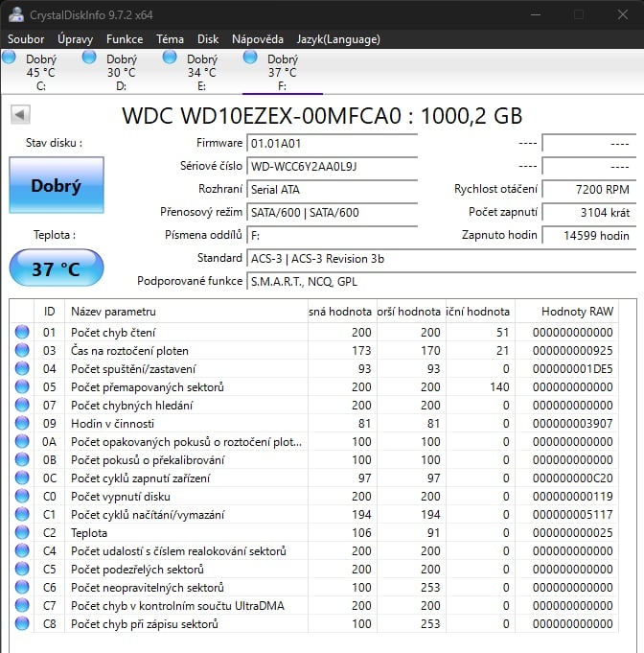644x653 pixels.
Task: Click the blue status orb on drive E: tab
Action: tap(170, 57)
